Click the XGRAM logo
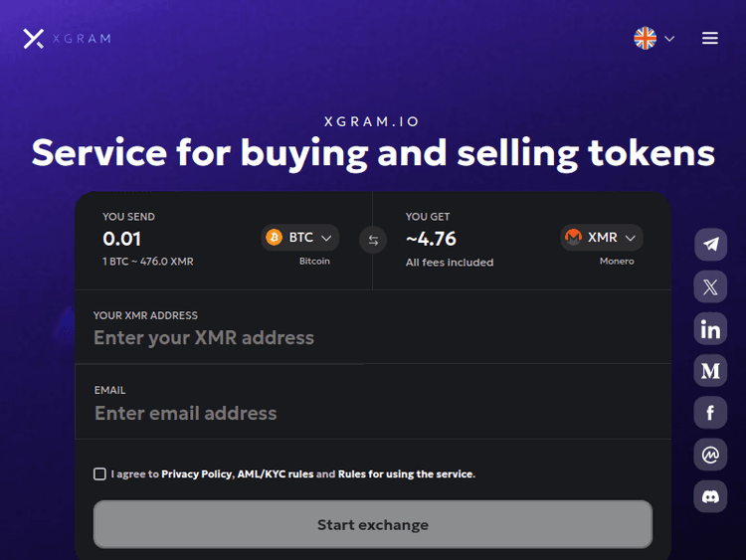Screen dimensions: 746x560 pos(67,39)
